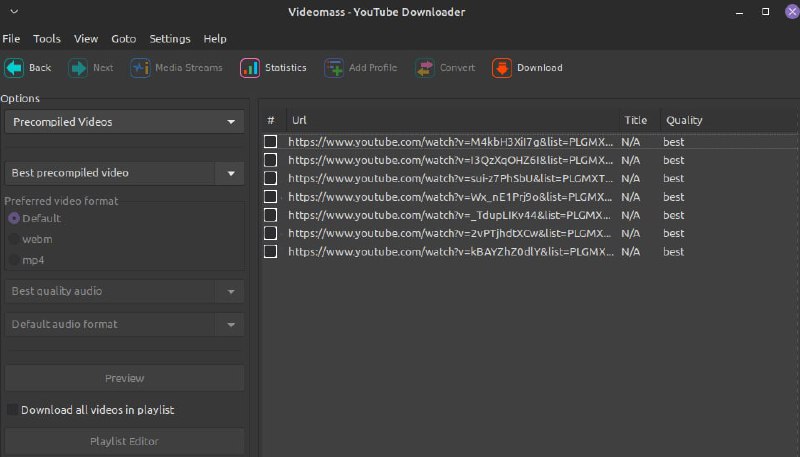Select the URL containing 2vPTjhdtXCw
This screenshot has height=457, width=800.
click(451, 234)
